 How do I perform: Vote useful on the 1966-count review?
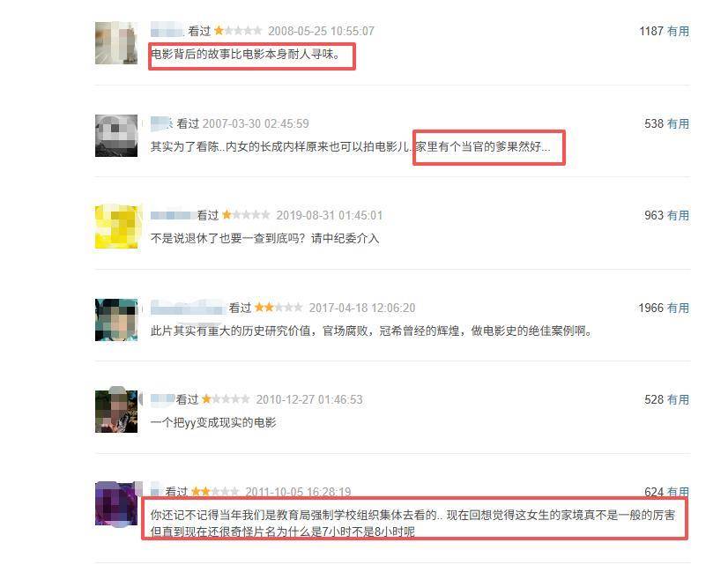click(x=678, y=308)
